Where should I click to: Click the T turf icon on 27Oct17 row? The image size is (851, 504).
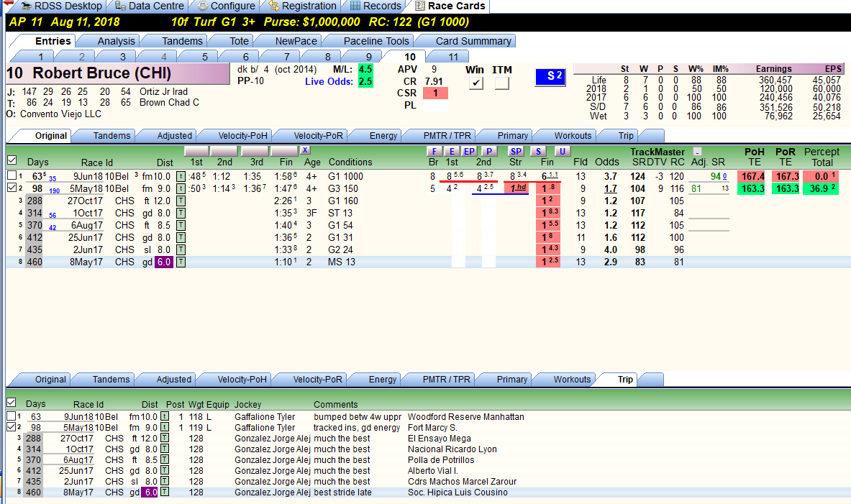click(181, 201)
